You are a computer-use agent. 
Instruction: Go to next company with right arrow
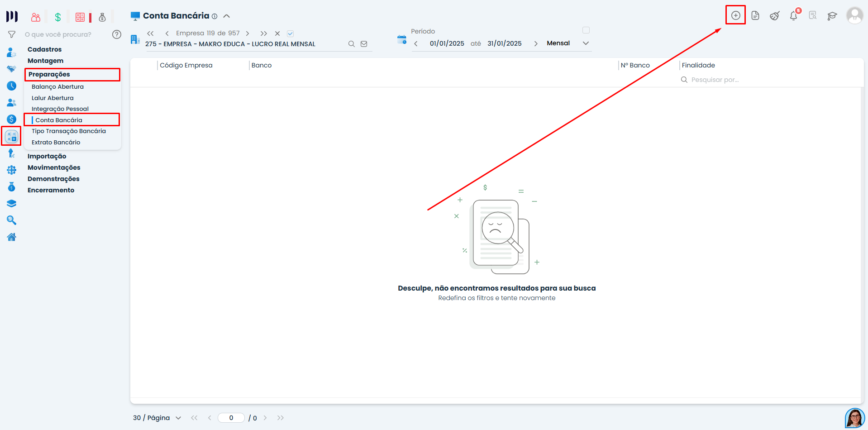point(248,33)
